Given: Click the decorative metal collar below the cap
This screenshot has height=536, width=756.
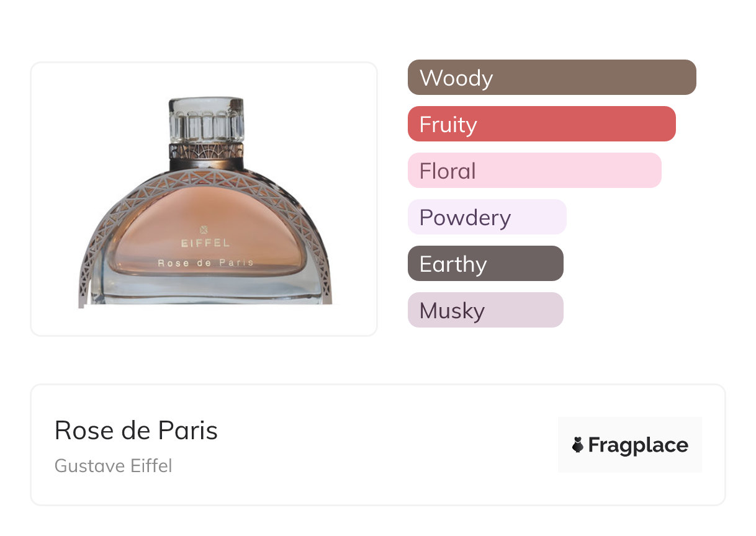Looking at the screenshot, I should pos(205,151).
